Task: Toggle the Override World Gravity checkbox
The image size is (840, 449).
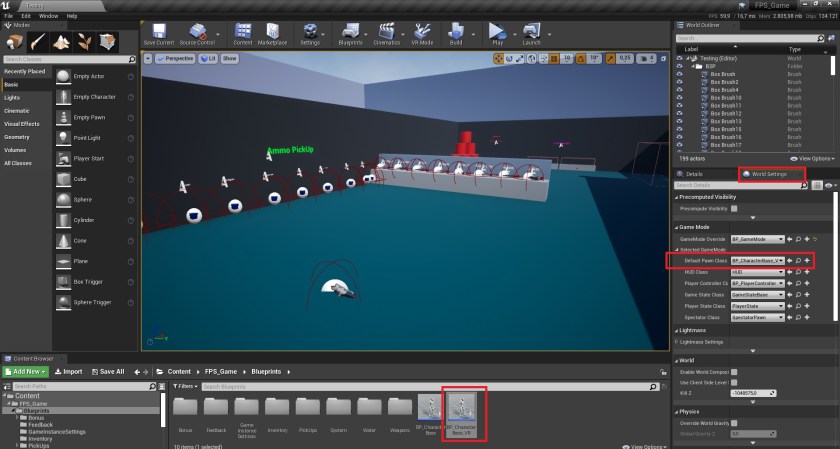Action: [734, 423]
